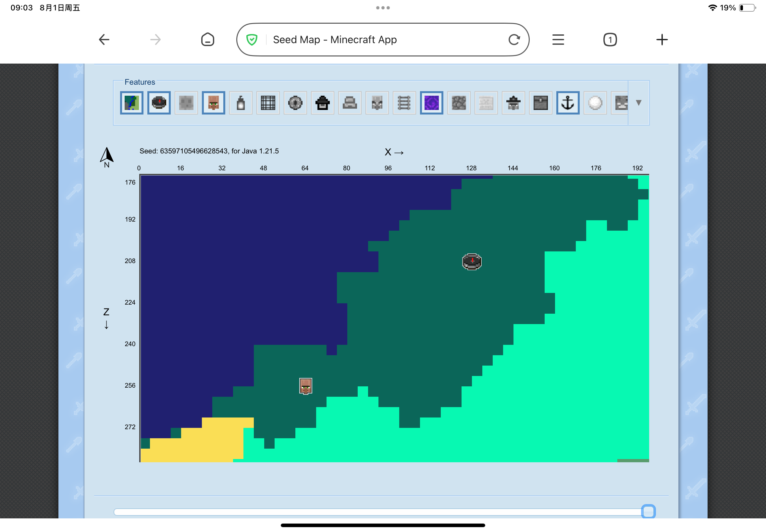Select the gray illager head feature icon
Image resolution: width=766 pixels, height=532 pixels.
pos(377,103)
